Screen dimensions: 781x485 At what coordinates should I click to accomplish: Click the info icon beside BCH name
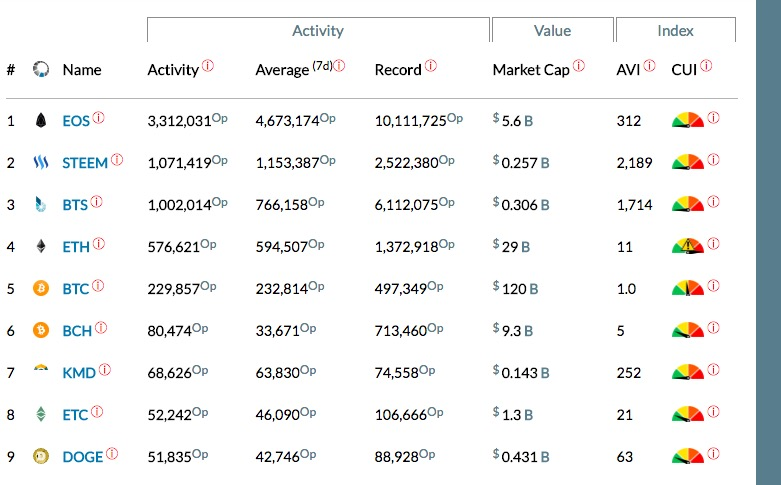(101, 328)
